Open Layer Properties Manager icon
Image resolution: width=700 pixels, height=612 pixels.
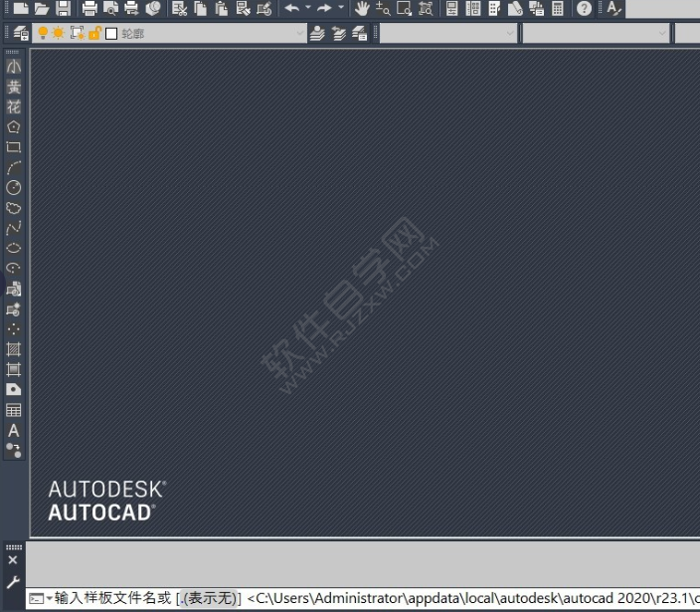(21, 33)
